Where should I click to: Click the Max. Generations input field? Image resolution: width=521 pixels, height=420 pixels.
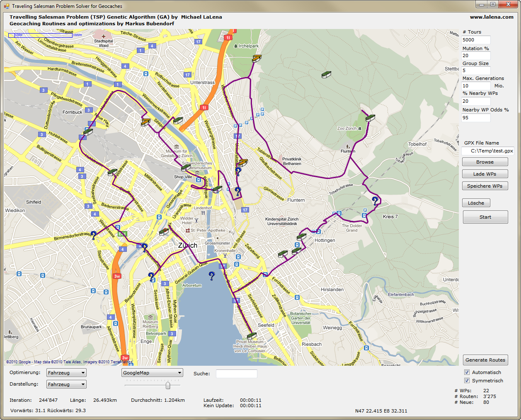click(476, 86)
